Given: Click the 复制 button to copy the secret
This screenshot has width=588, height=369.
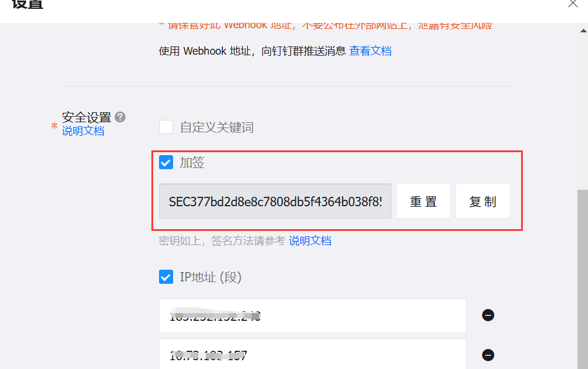Looking at the screenshot, I should click(482, 201).
